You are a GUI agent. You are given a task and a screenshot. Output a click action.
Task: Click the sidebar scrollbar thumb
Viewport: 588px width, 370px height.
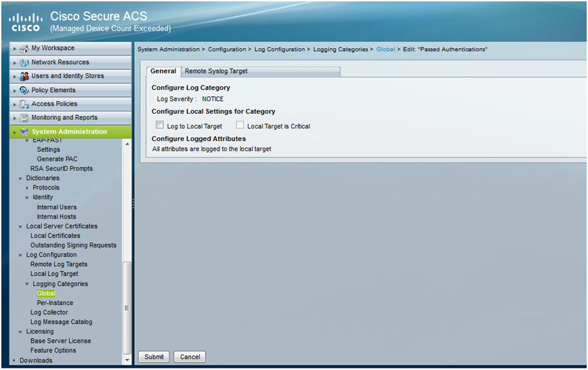click(127, 308)
